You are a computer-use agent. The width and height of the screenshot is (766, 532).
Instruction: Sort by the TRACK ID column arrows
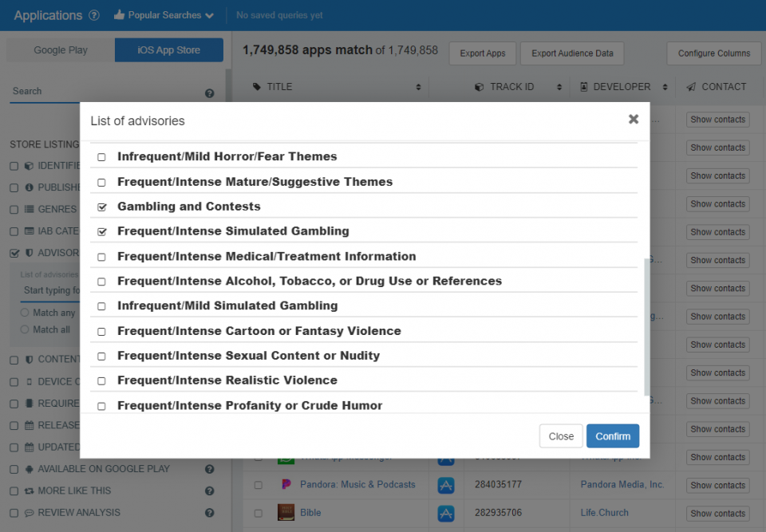(x=559, y=87)
